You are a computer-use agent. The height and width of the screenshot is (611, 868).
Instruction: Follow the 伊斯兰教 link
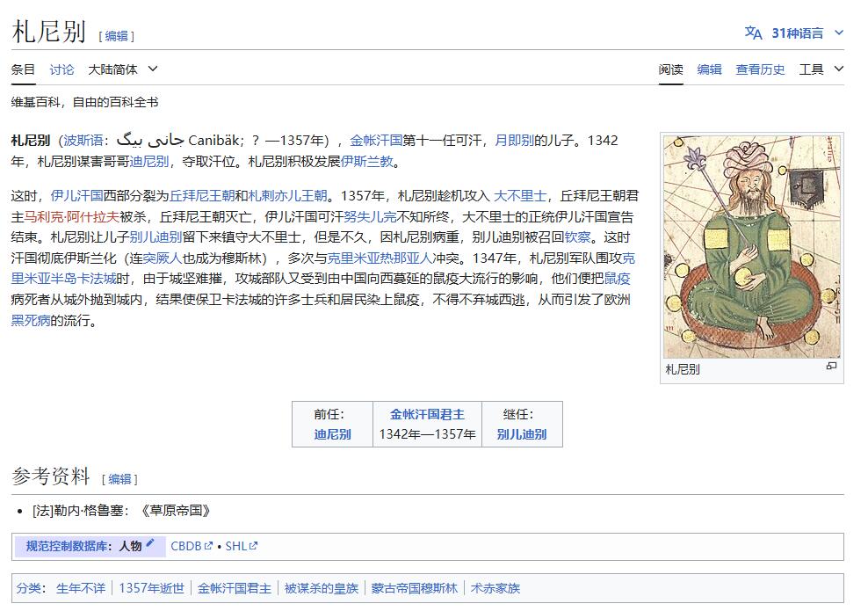[367, 161]
